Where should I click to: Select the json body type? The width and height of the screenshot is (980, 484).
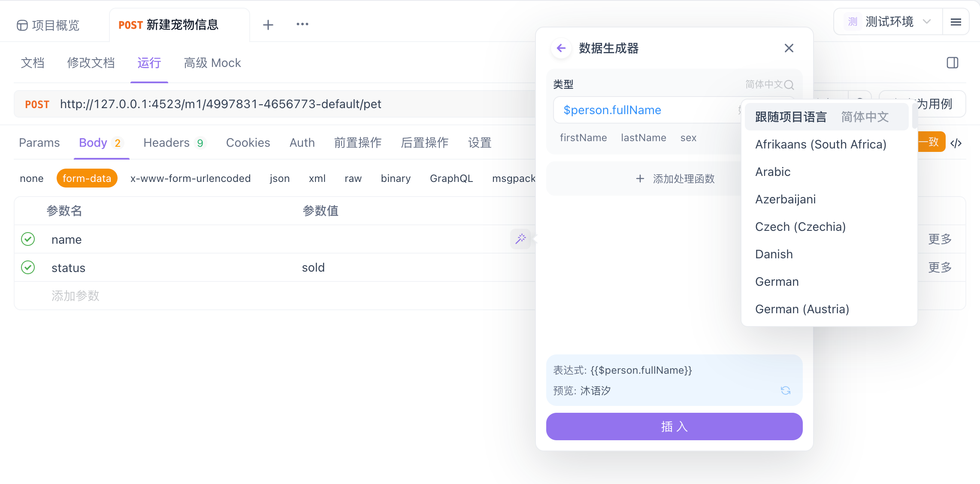[279, 178]
